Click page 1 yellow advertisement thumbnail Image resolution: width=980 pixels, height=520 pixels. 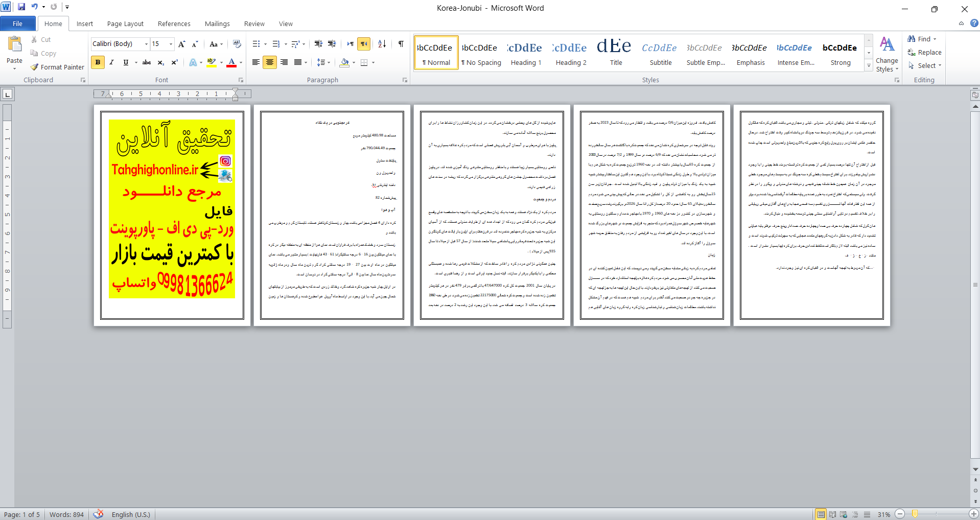click(172, 209)
